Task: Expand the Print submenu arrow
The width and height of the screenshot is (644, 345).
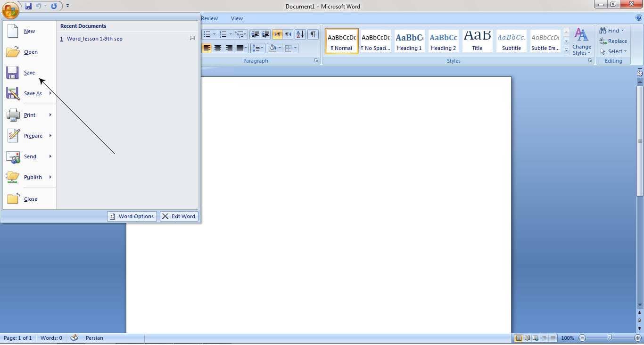Action: pos(50,115)
